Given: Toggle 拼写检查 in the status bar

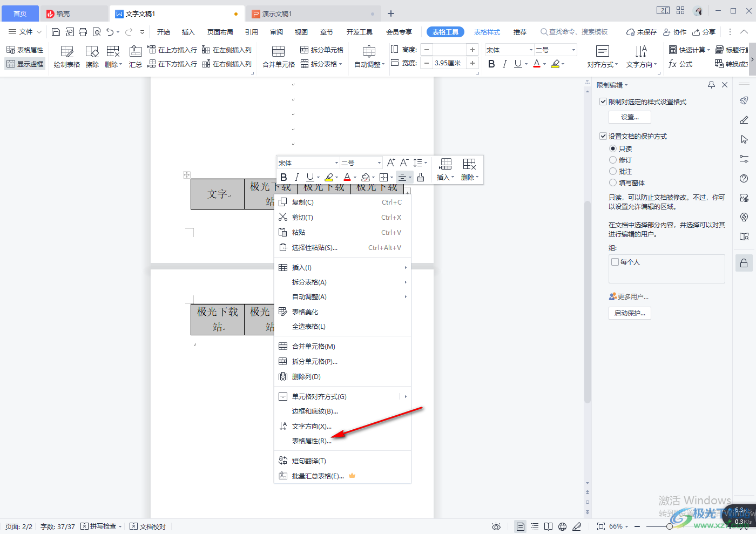Looking at the screenshot, I should [102, 526].
